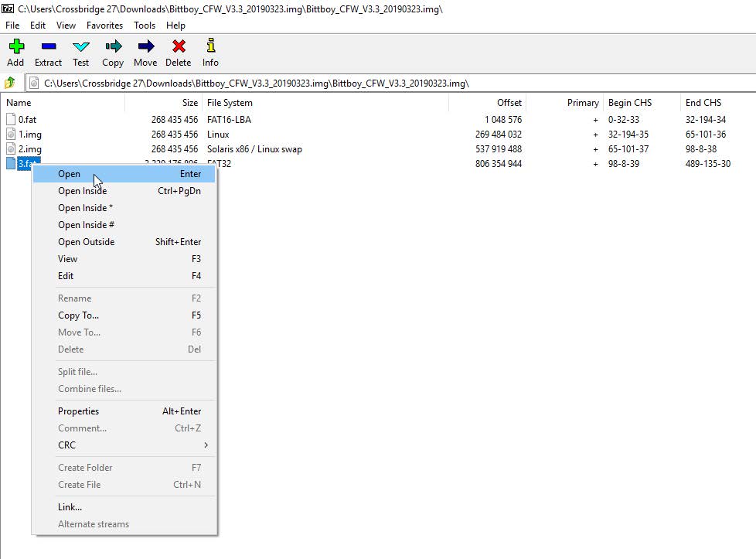Screen dimensions: 756x559
Task: Click Begin CHS value 98-8-39
Action: pos(623,164)
